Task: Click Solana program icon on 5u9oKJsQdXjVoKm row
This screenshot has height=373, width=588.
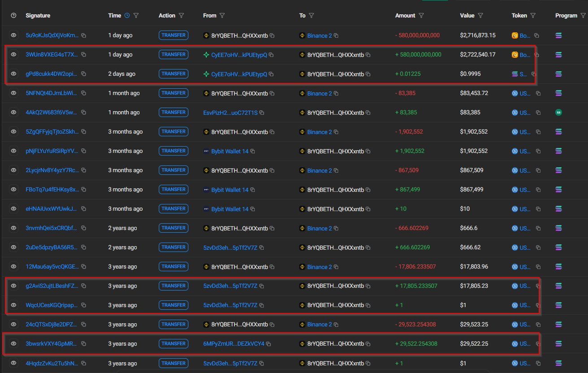Action: [559, 35]
